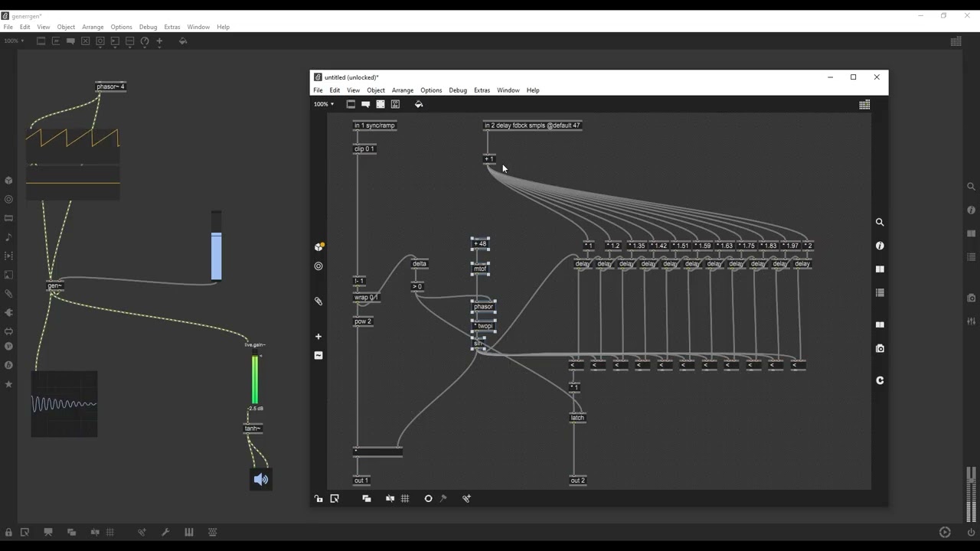Toggle presentation mode in main bottom bar

coord(48,533)
